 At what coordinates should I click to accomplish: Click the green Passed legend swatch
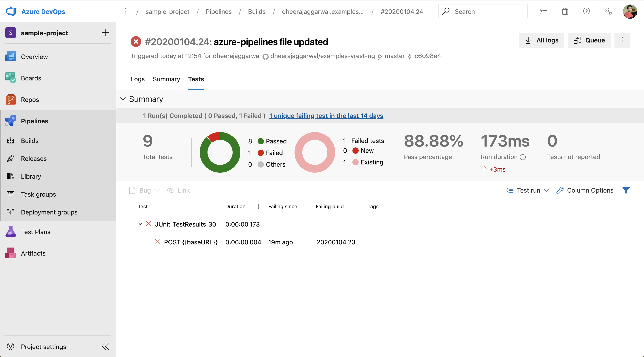[261, 141]
